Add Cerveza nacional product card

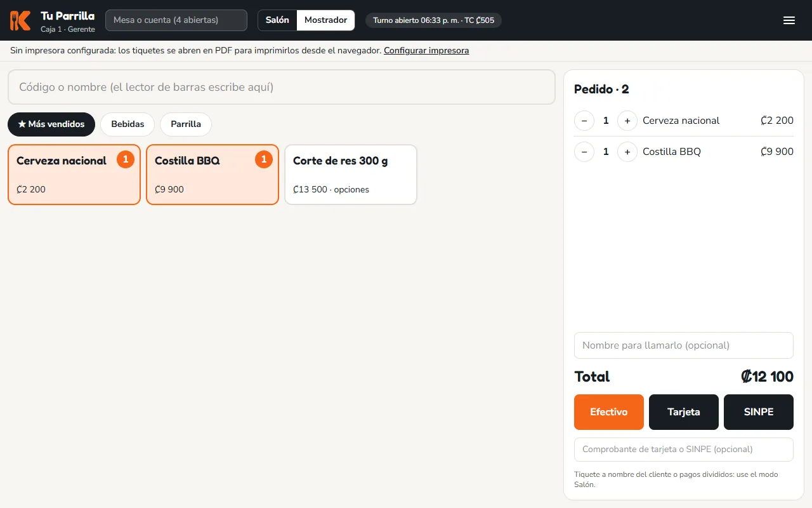click(74, 175)
